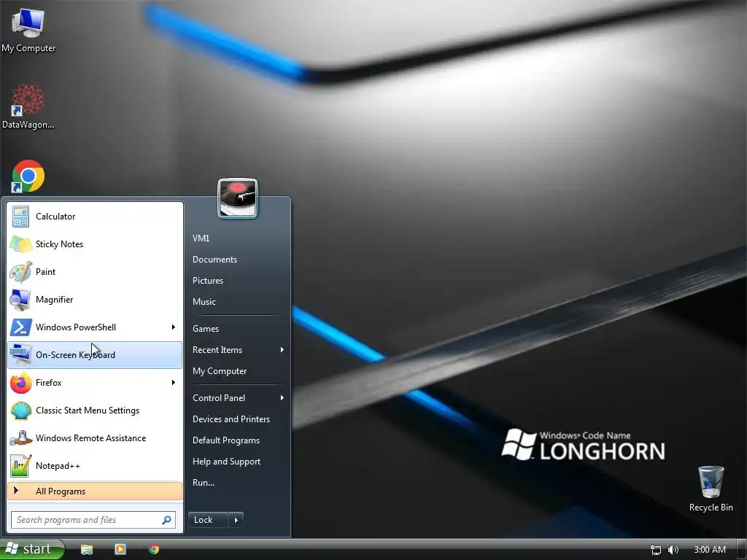Screen dimensions: 747x560
Task: Select the Recycle Bin desktop icon
Action: click(711, 482)
